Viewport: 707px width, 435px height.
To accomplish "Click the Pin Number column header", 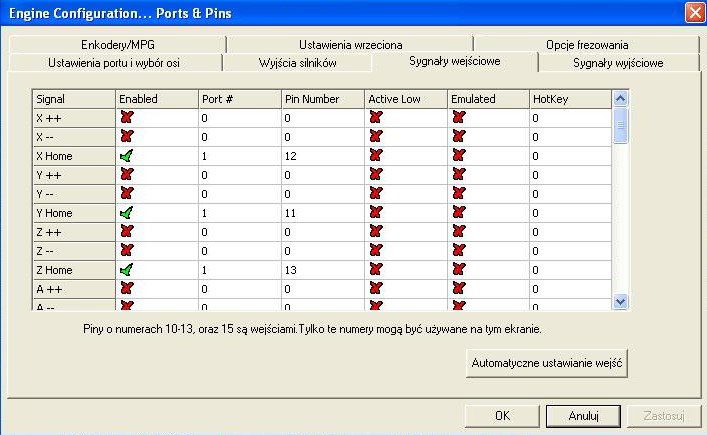I will click(323, 99).
